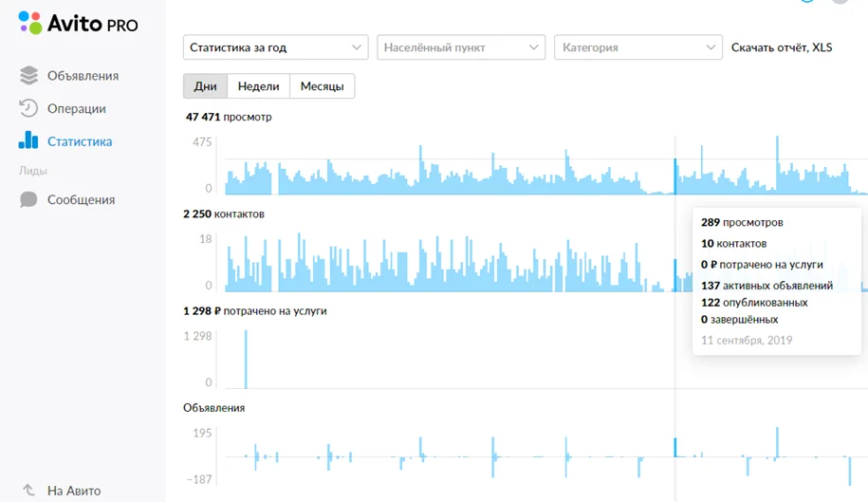Click 10 контактов in the tooltip
The image size is (868, 502).
coord(733,244)
